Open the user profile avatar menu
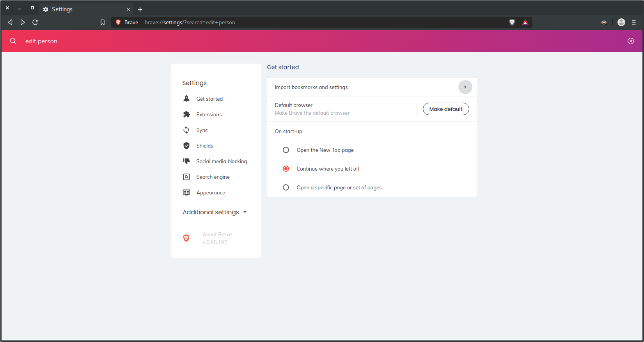The width and height of the screenshot is (644, 342). (621, 22)
